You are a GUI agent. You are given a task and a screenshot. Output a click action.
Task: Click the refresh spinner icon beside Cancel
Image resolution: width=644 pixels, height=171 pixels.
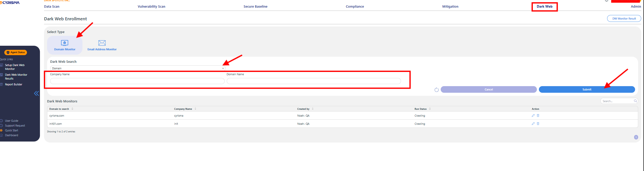coord(437,90)
